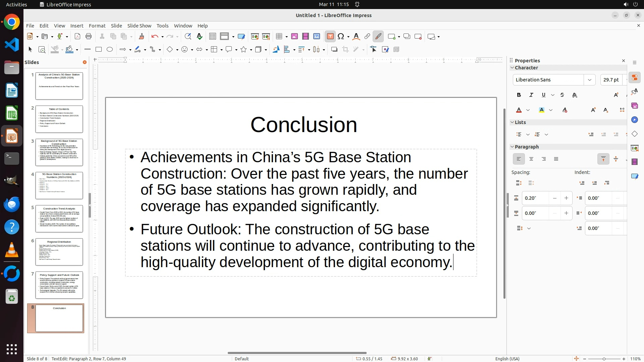The image size is (644, 362).
Task: Toggle the Display Grid icon
Action: click(x=212, y=37)
